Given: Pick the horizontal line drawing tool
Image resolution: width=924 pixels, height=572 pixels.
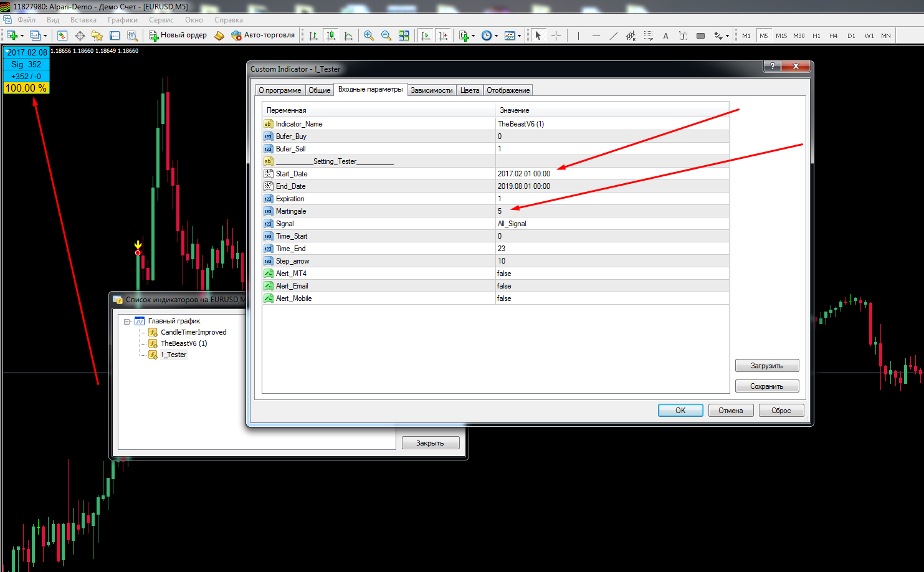Looking at the screenshot, I should 596,36.
